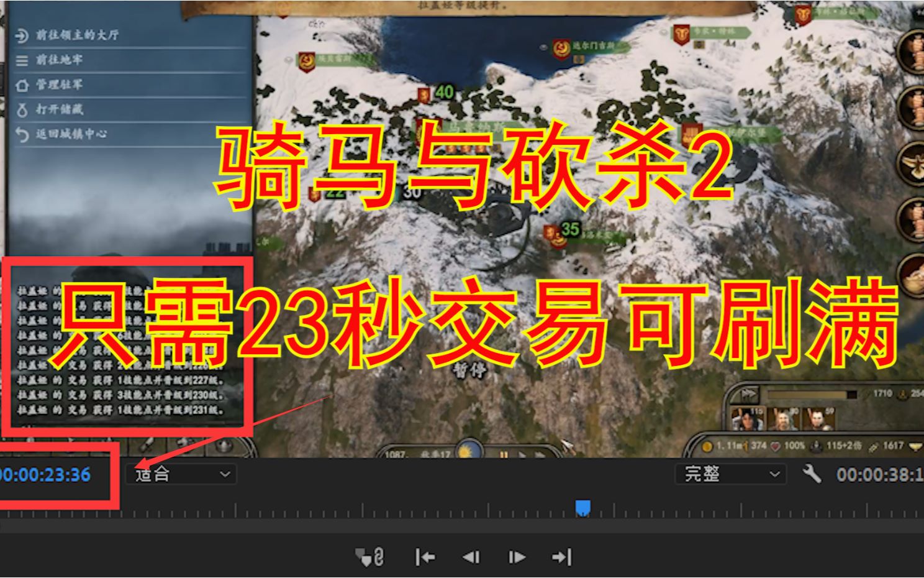Screen dimensions: 924x578
Task: Click the 暂停 paused label on map
Action: click(469, 371)
